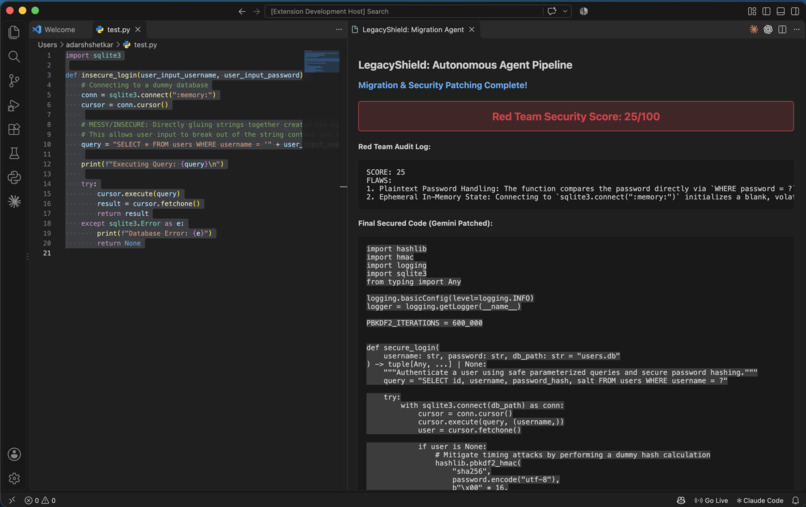Open the Accounts menu icon
Image resolution: width=806 pixels, height=507 pixels.
pyautogui.click(x=14, y=454)
